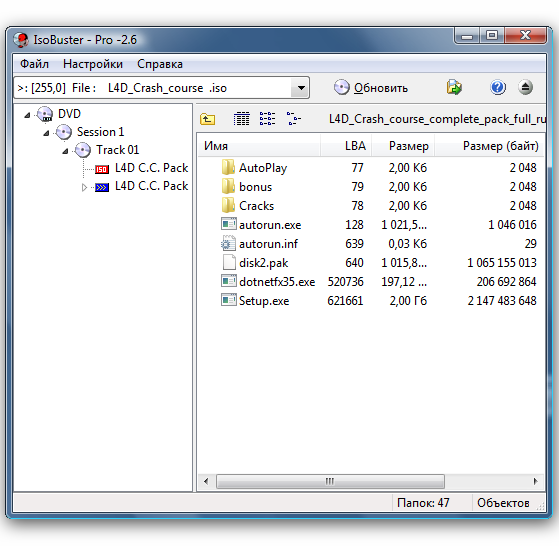Click the up-folder navigation icon
559x546 pixels.
click(207, 119)
